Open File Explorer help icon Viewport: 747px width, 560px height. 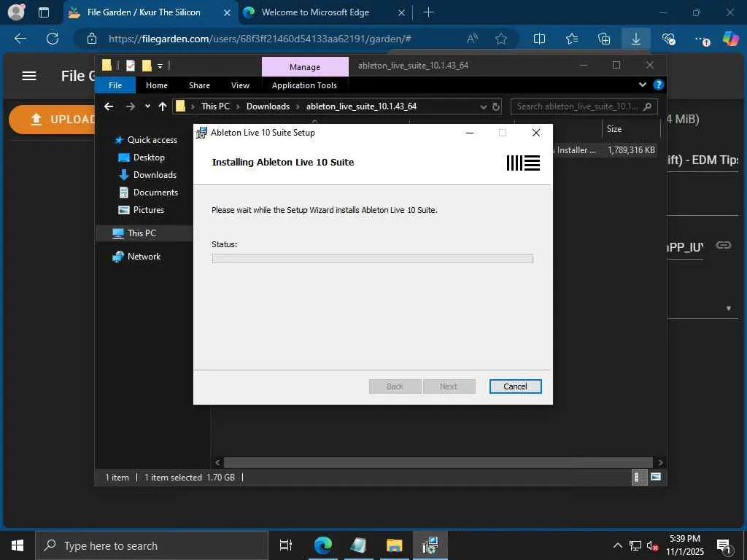[659, 85]
